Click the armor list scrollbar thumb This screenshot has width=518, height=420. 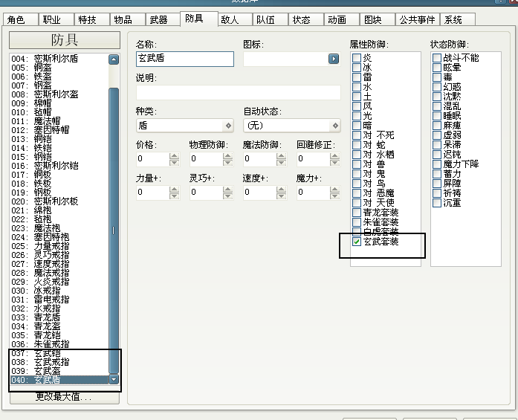click(x=114, y=230)
